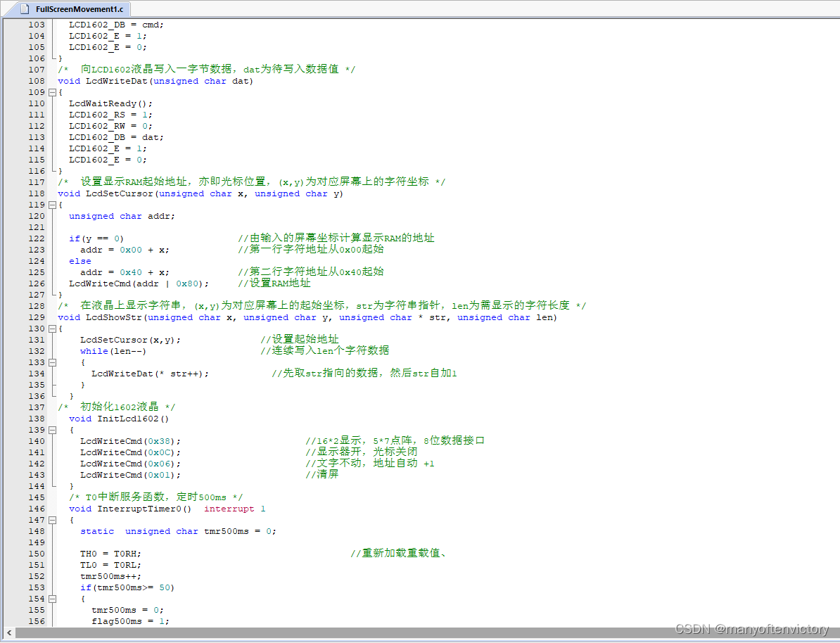
Task: Collapse the InterruptTimer0 fold at line 147
Action: pos(53,520)
